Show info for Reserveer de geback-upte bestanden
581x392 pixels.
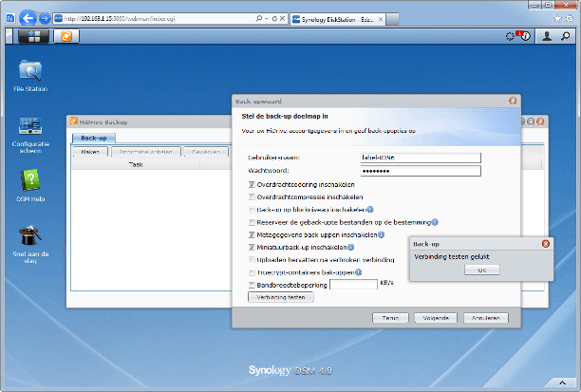pyautogui.click(x=435, y=222)
